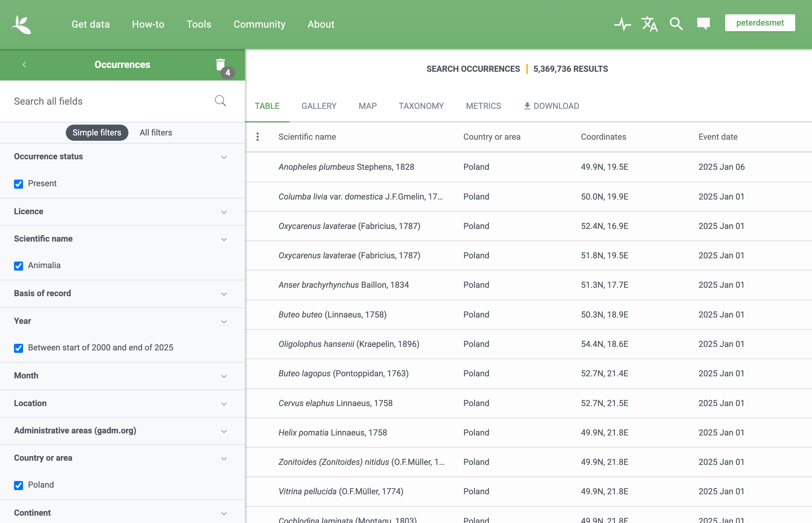
Task: Switch to the METRICS tab
Action: (x=483, y=106)
